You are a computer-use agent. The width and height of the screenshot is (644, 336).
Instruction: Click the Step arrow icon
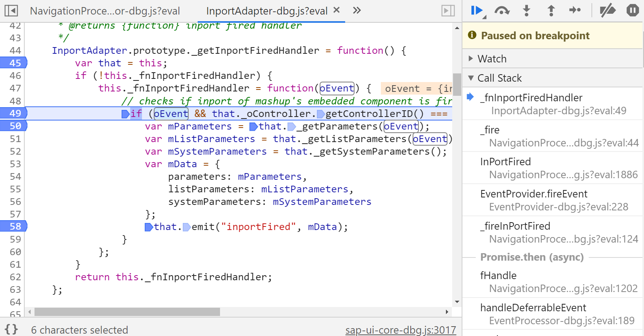click(x=575, y=10)
